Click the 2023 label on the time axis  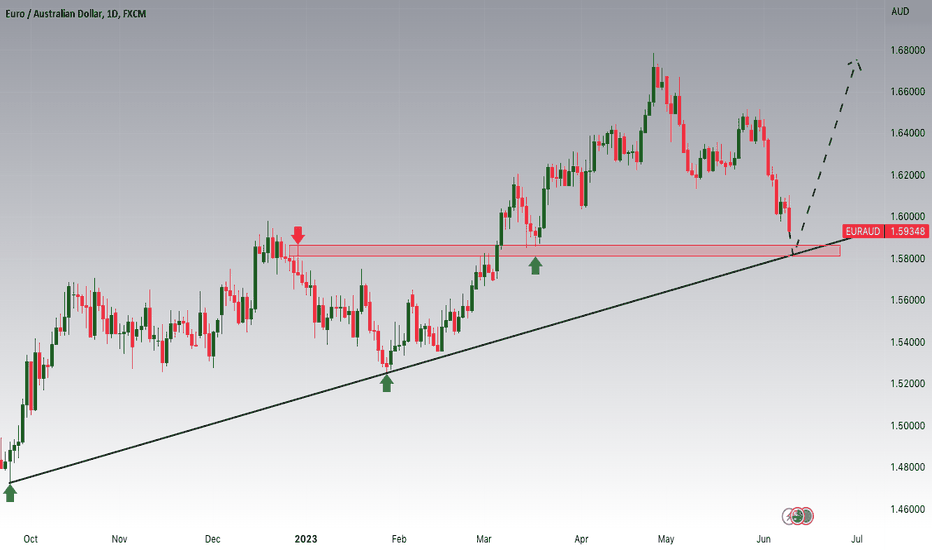point(306,539)
